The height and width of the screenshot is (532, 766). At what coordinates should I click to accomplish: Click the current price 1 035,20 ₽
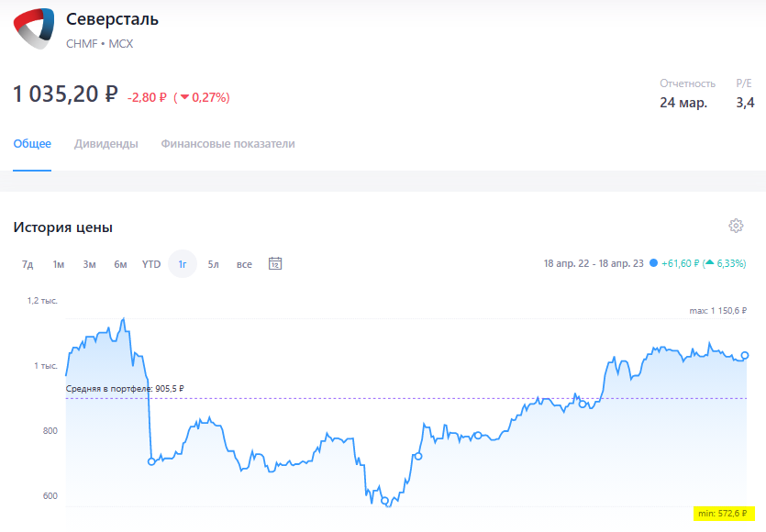(65, 94)
